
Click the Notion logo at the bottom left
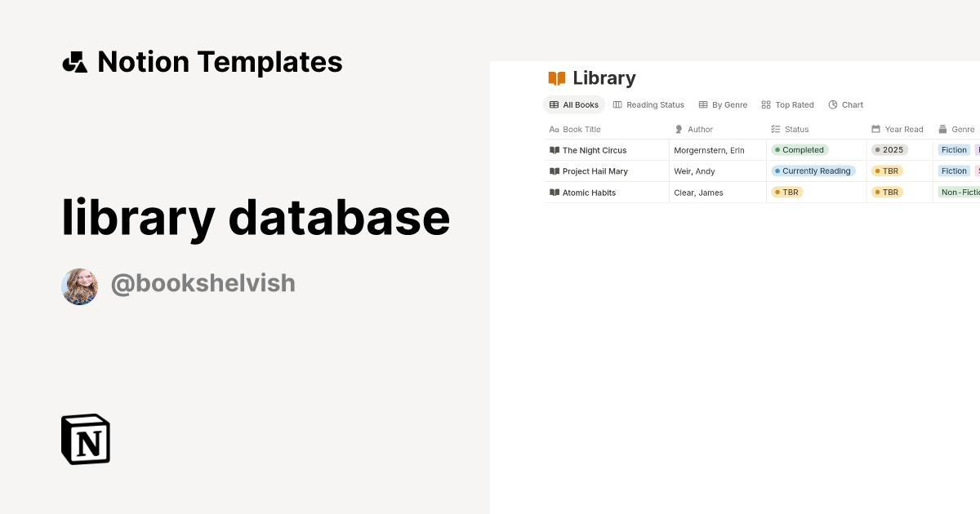(x=85, y=439)
